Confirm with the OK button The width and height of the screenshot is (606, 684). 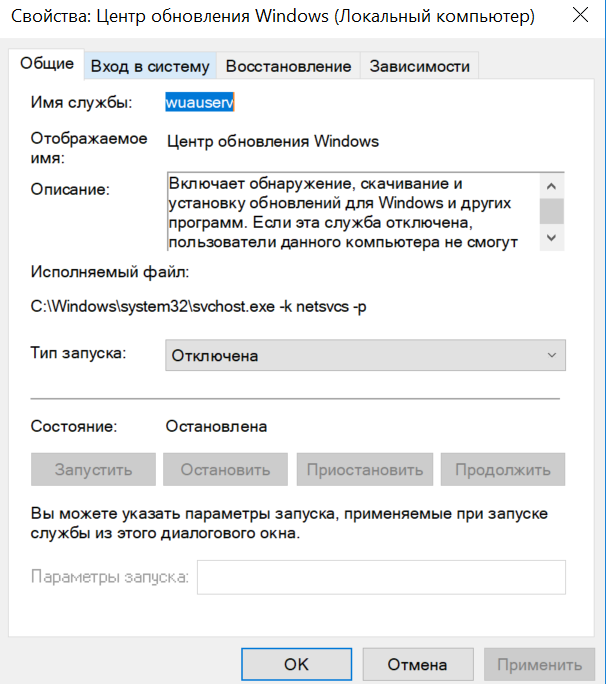tap(296, 664)
